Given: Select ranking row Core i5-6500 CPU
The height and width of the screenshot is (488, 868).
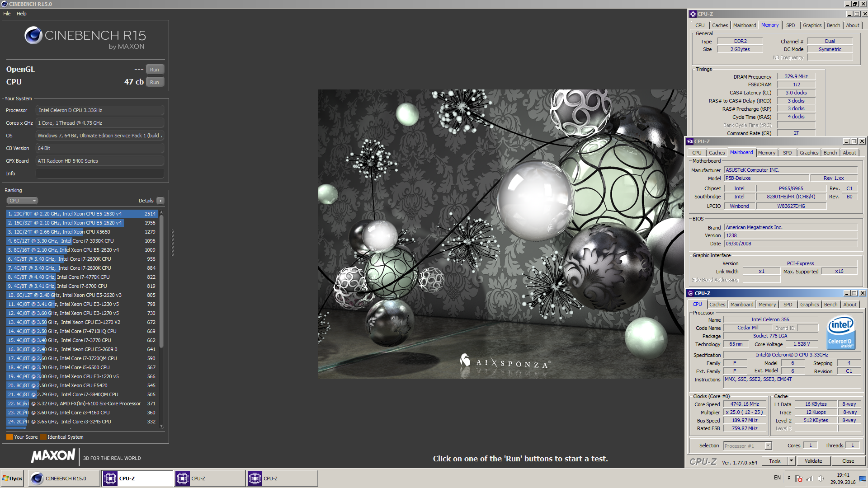Looking at the screenshot, I should [82, 367].
